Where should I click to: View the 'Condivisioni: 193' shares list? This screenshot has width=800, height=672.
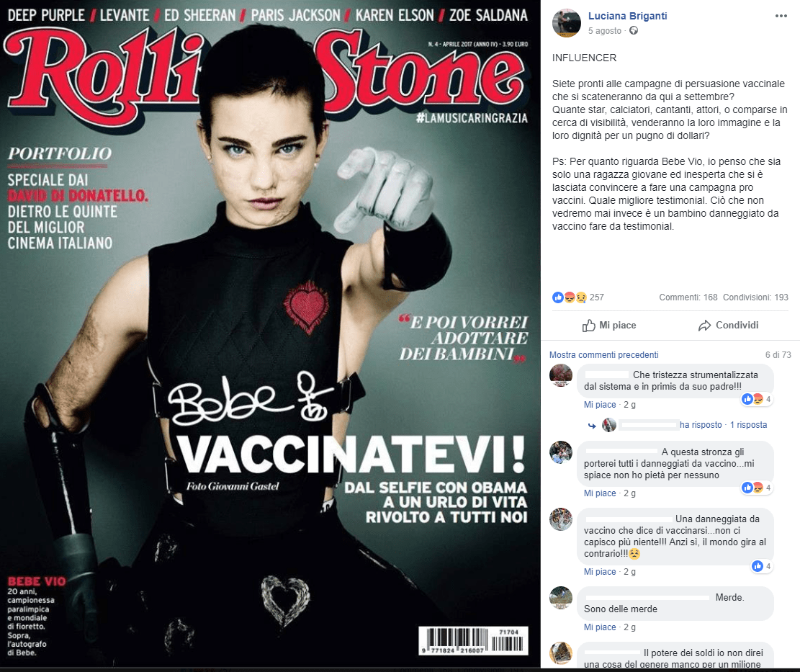click(x=755, y=297)
